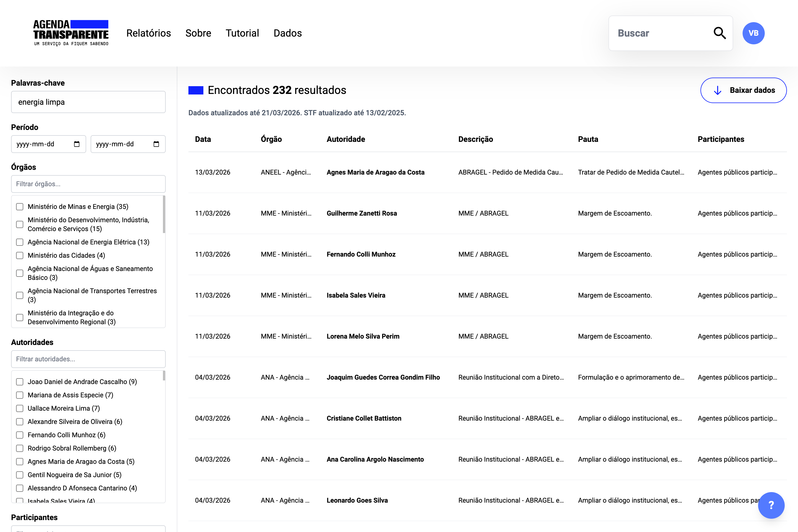Click the search magnifier icon

[719, 33]
